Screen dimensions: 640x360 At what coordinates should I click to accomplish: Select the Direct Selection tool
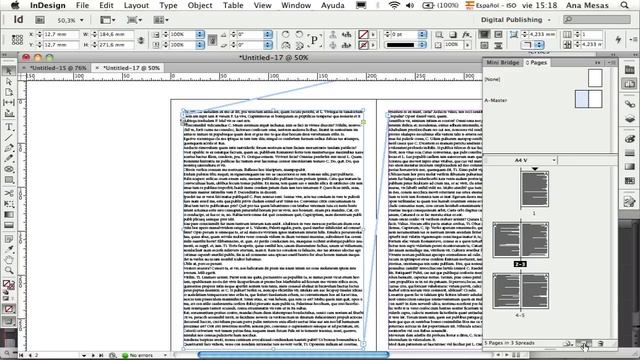[9, 82]
